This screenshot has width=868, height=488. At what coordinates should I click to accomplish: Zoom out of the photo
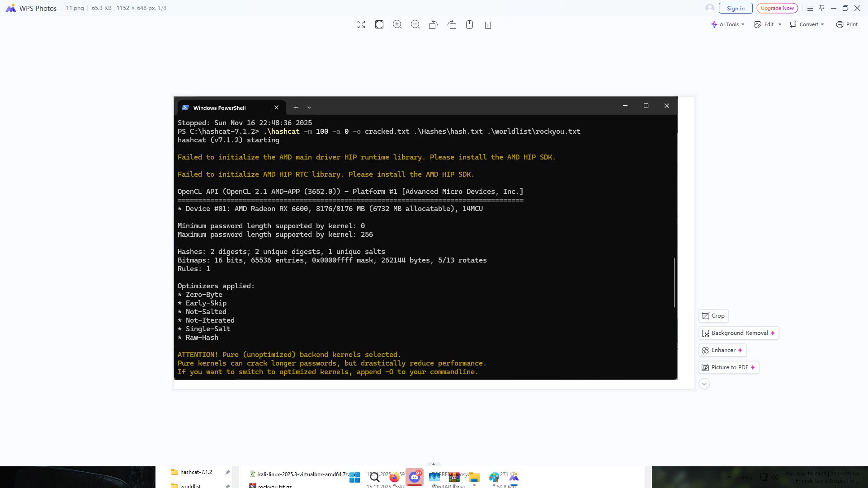pyautogui.click(x=415, y=25)
